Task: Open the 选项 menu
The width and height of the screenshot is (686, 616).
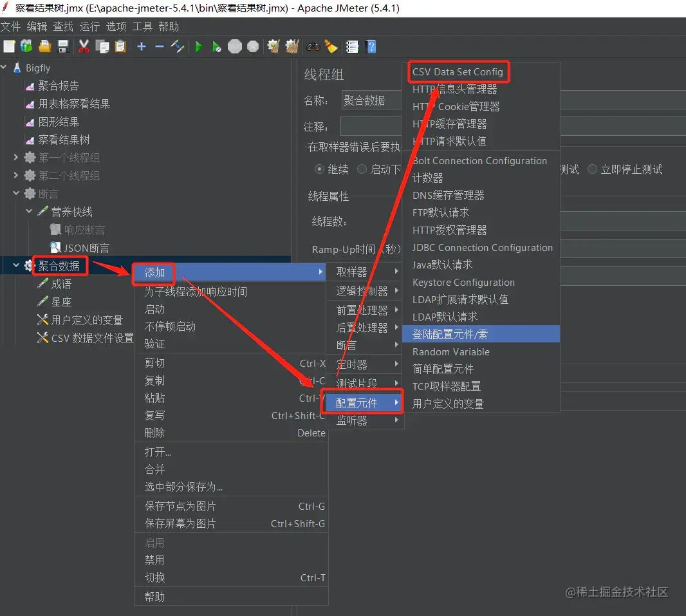Action: (x=116, y=26)
